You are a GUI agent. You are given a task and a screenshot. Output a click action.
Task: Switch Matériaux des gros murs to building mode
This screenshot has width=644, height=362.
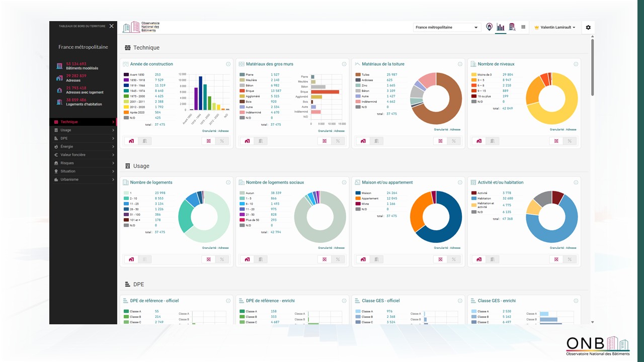pos(260,141)
